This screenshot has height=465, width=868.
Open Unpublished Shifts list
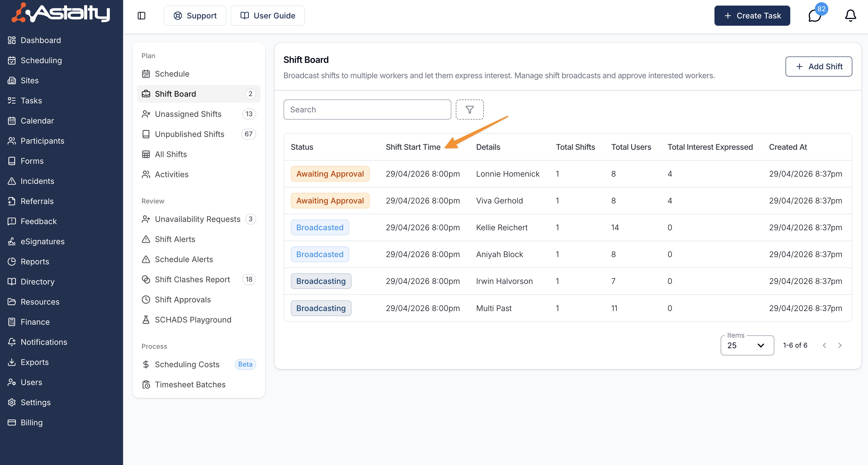click(199, 134)
